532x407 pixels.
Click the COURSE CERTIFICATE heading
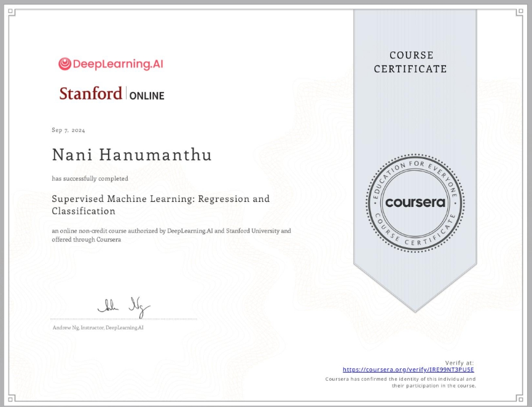(411, 62)
